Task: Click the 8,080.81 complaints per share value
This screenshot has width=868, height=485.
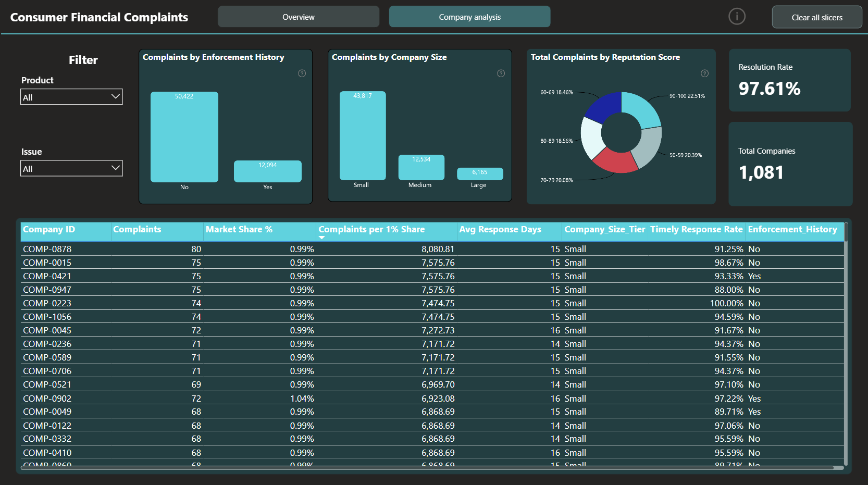Action: [x=438, y=249]
